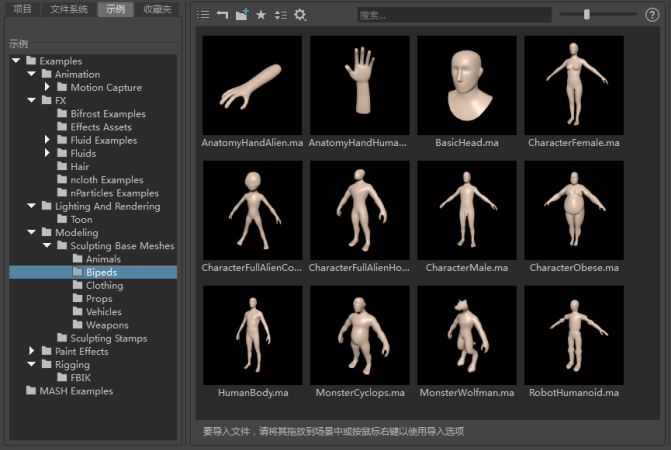Select the Sculpting Stamps folder

pos(108,338)
